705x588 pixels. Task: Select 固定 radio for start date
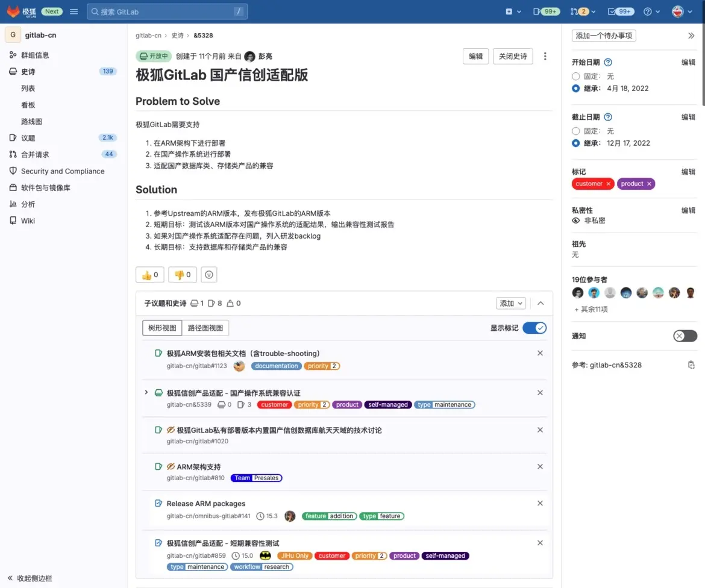[x=576, y=77]
